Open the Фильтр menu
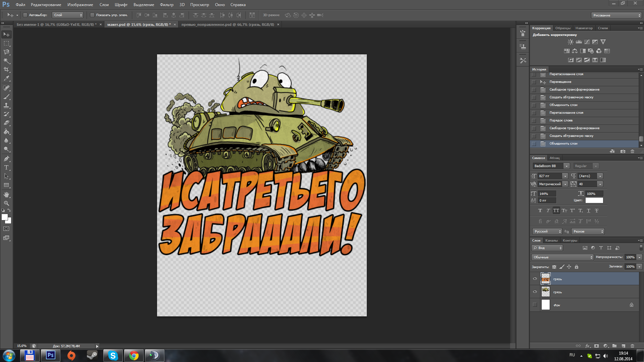Image resolution: width=644 pixels, height=362 pixels. [x=166, y=5]
